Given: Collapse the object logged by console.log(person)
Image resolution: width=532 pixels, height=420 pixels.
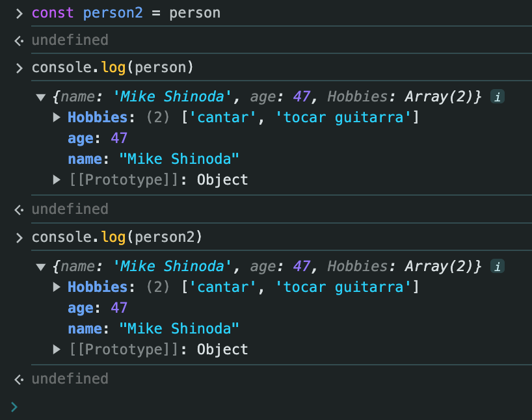Looking at the screenshot, I should point(41,98).
